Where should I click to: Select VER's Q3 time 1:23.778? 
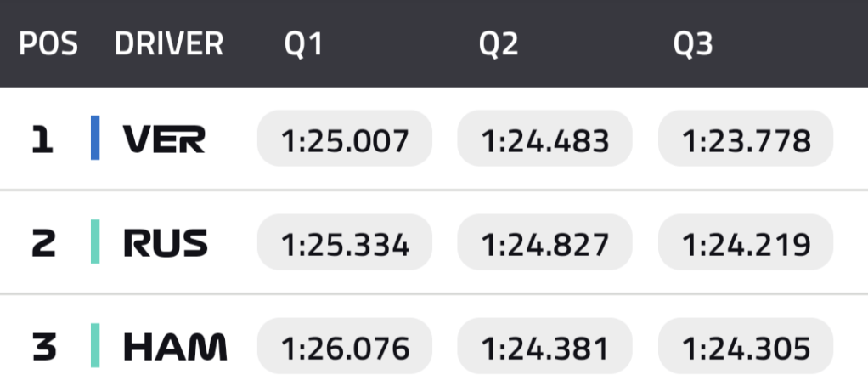746,139
